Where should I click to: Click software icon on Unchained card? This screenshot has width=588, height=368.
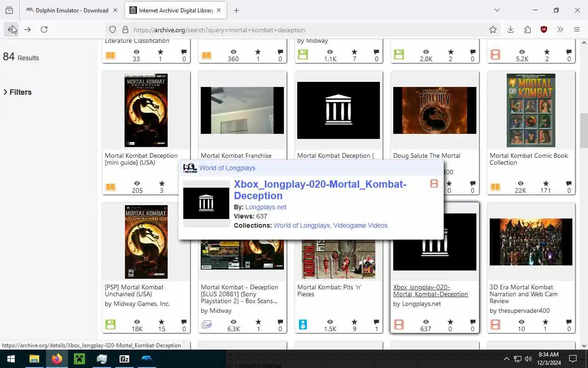point(110,325)
